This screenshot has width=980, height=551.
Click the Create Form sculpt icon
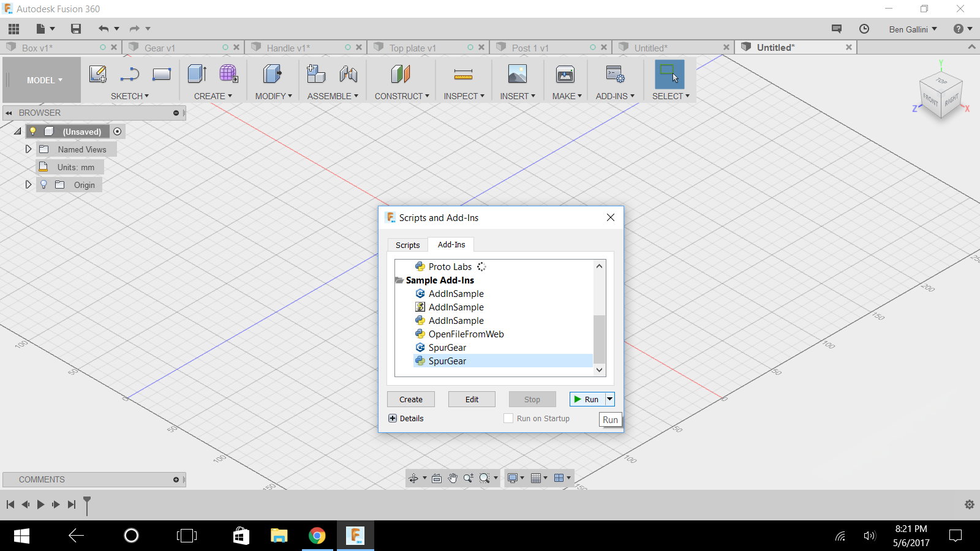[x=228, y=74]
